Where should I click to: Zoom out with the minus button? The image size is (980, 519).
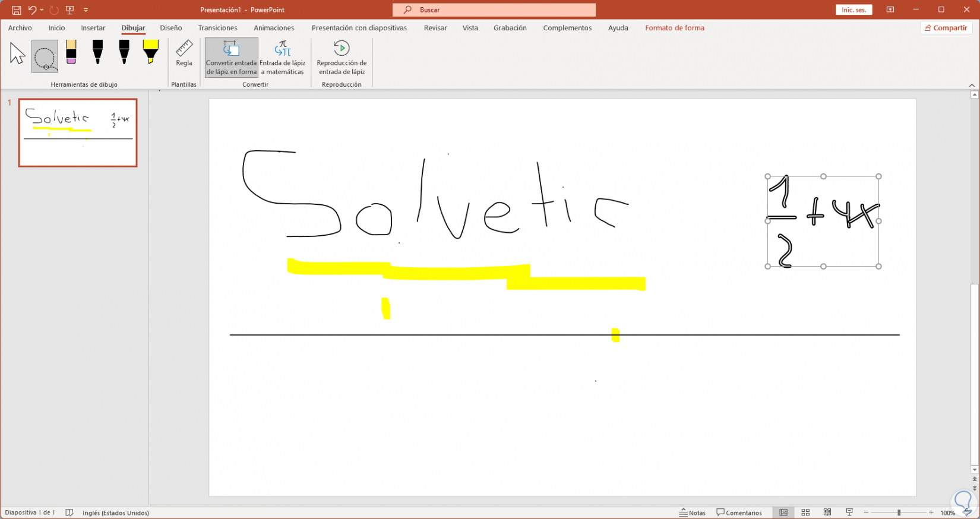pos(866,512)
